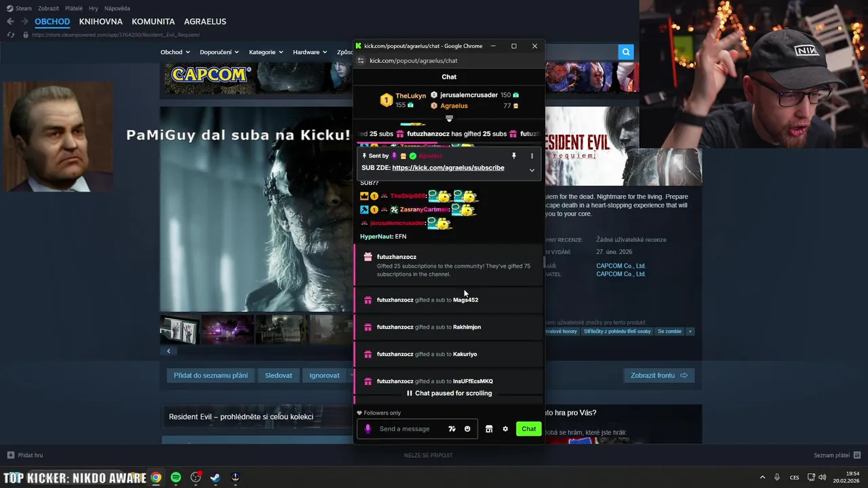This screenshot has width=868, height=488.
Task: Click the pin icon on pinned message
Action: coord(514,156)
